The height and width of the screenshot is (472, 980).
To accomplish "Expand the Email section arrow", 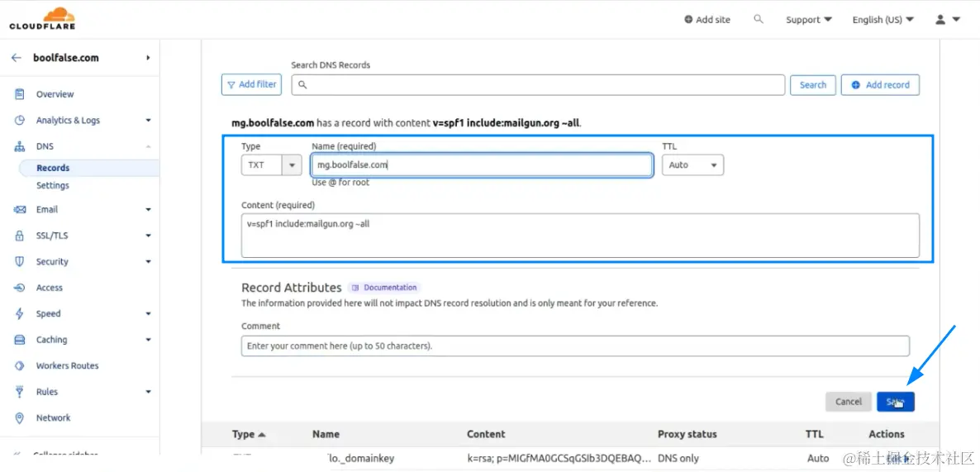I will coord(148,209).
